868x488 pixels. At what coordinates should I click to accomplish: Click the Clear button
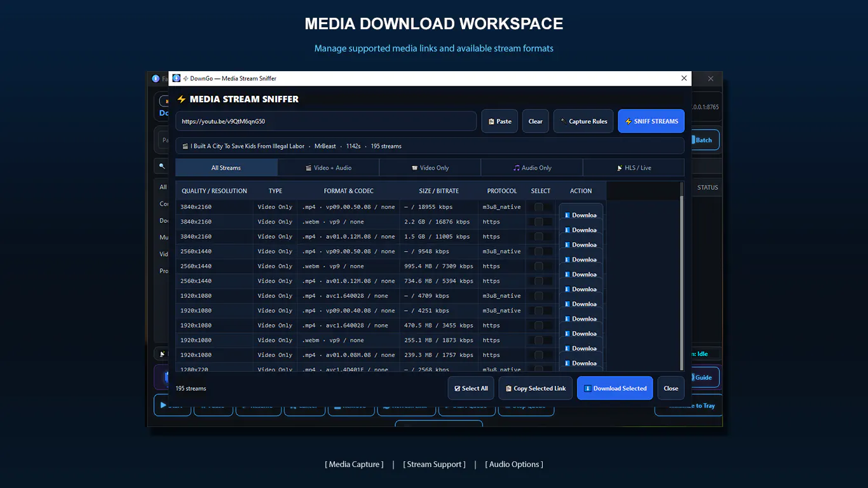click(x=536, y=121)
